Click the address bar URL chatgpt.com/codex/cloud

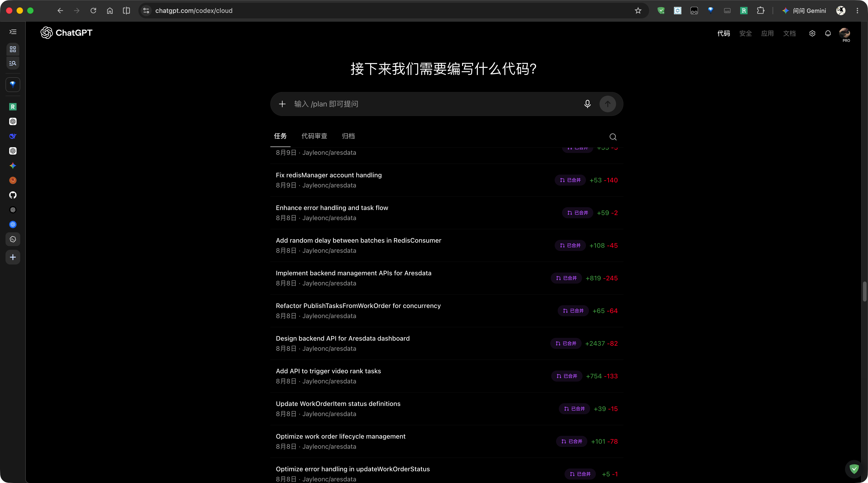point(194,11)
